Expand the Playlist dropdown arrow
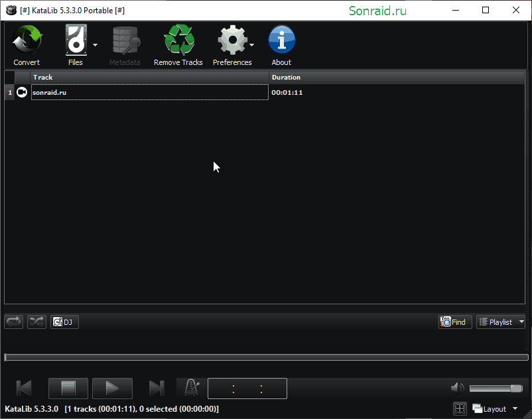Viewport: 532px width, 419px height. pos(521,322)
